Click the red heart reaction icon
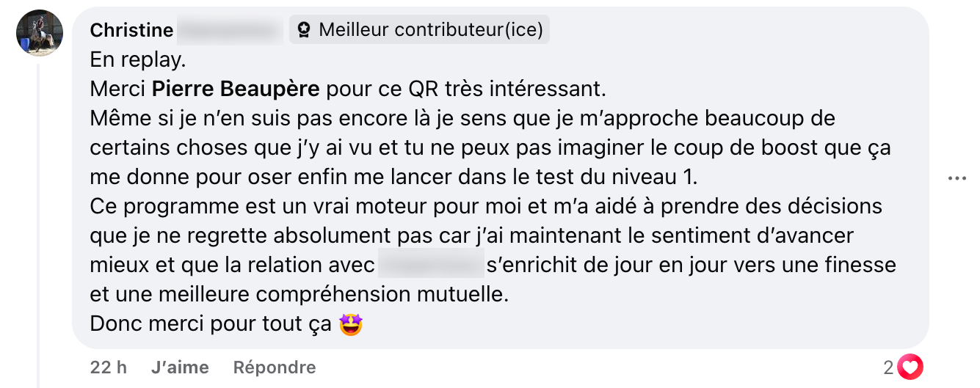 click(910, 367)
